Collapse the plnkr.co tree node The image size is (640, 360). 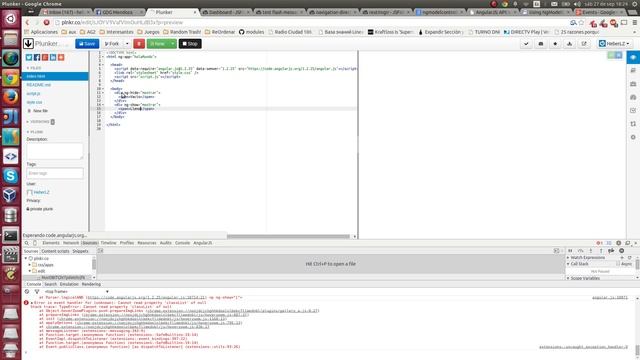click(x=26, y=259)
